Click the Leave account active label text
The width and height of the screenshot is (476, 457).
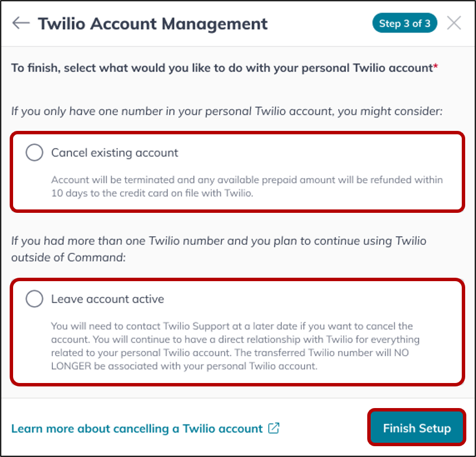pos(108,299)
